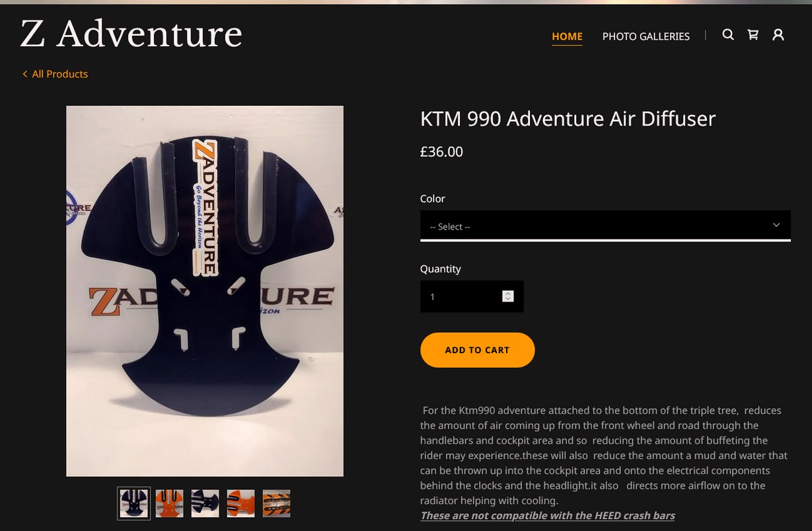Select the second orange diffuser thumbnail
This screenshot has height=531, width=812.
170,503
